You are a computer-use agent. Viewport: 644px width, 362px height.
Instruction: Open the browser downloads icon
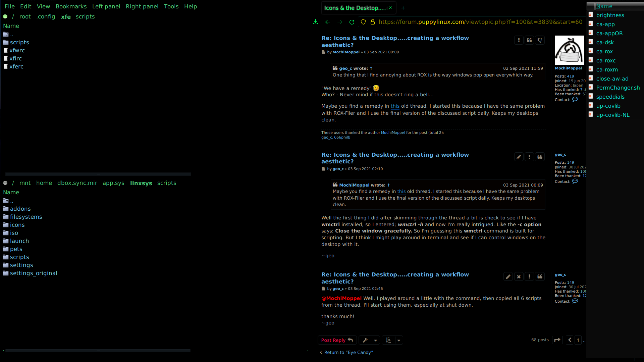click(315, 22)
